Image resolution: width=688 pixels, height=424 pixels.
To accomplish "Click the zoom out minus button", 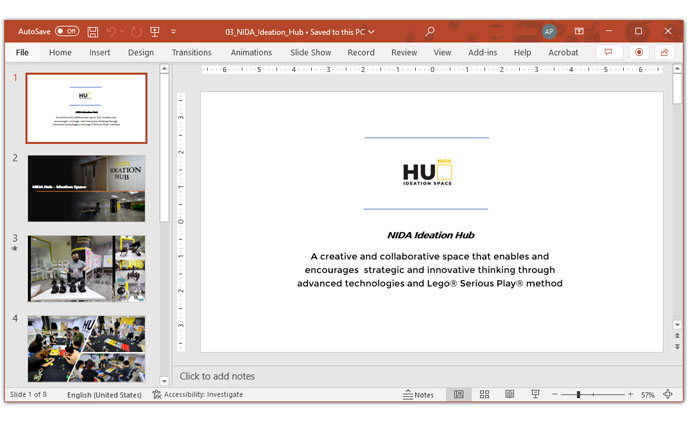I will (555, 395).
